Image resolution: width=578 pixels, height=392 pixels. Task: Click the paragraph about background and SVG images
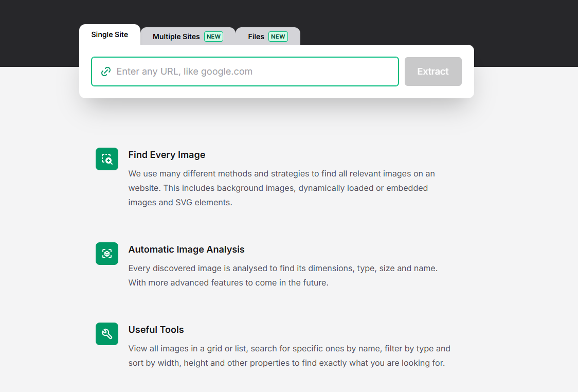278,188
